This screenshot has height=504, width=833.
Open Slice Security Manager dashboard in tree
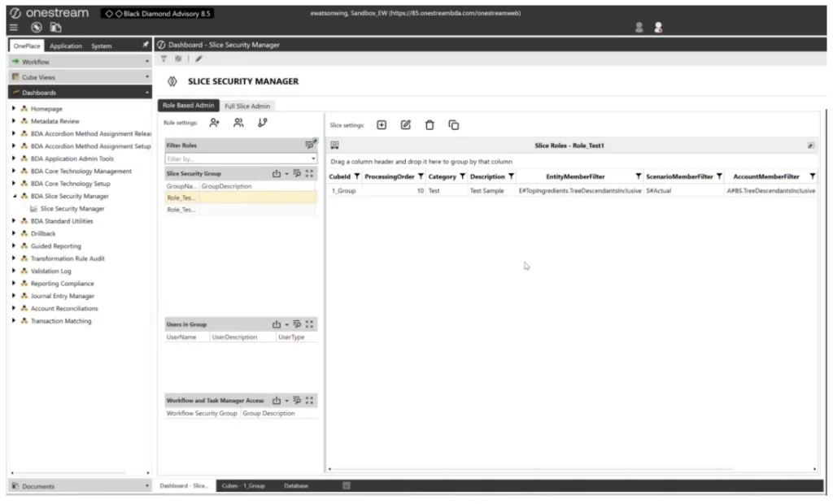72,209
